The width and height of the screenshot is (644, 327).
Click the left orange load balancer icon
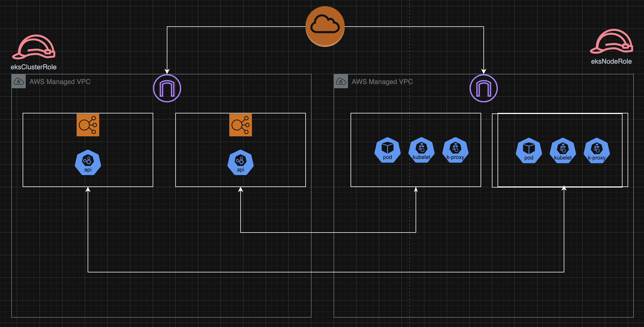coord(88,125)
